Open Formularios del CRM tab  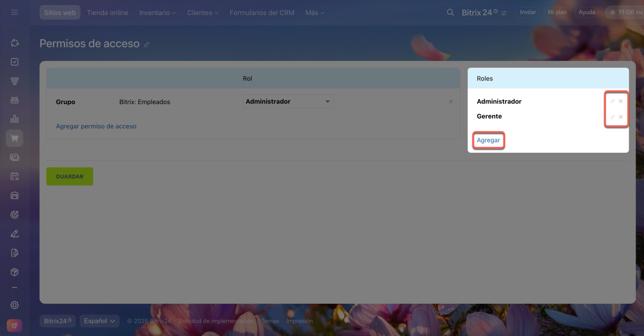pyautogui.click(x=262, y=13)
